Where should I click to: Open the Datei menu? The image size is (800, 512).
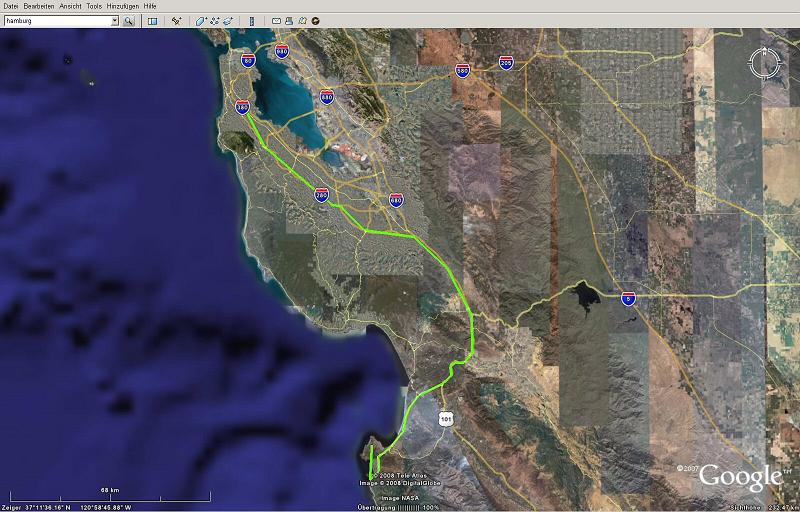tap(11, 6)
